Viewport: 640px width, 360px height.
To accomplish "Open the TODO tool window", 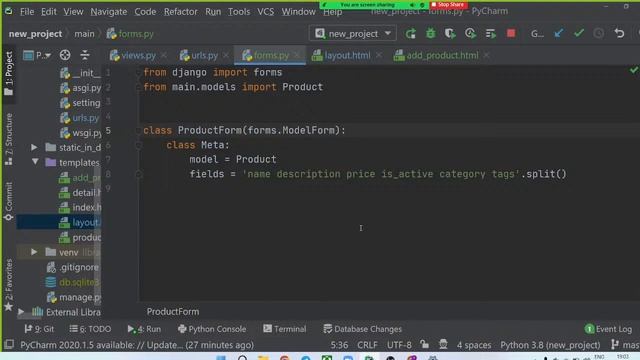I will 90,329.
